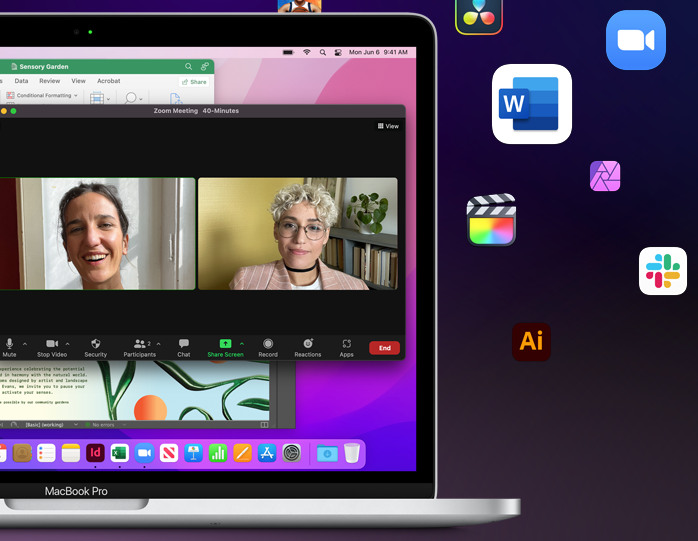The width and height of the screenshot is (698, 541).
Task: Open Numbers from the Dock
Action: (x=218, y=453)
